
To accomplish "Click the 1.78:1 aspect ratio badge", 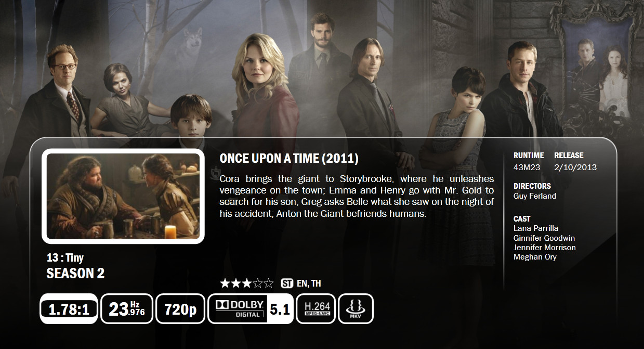I will tap(69, 309).
